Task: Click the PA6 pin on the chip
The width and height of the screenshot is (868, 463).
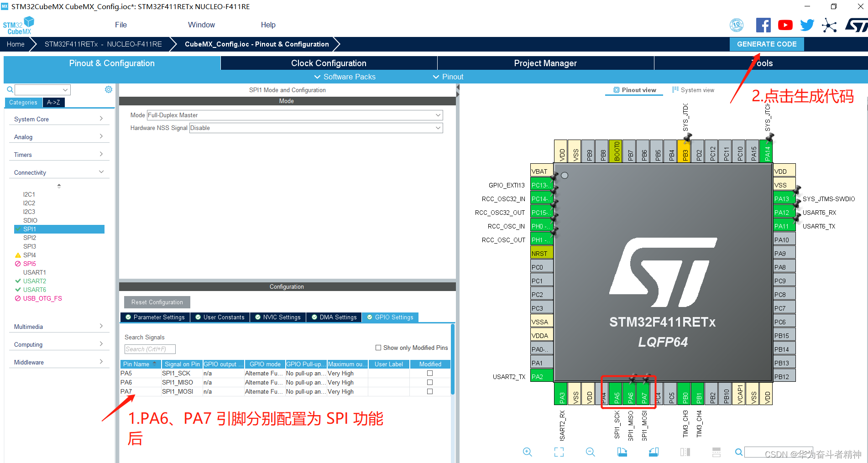Action: [630, 393]
